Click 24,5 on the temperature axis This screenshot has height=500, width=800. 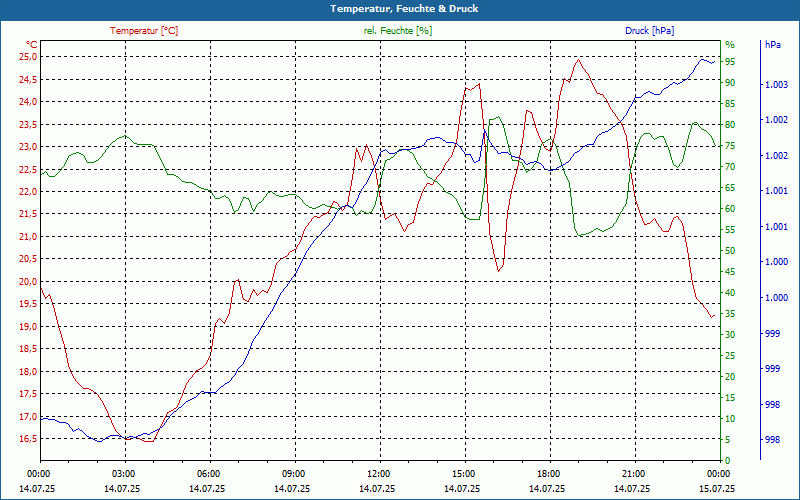[28, 79]
